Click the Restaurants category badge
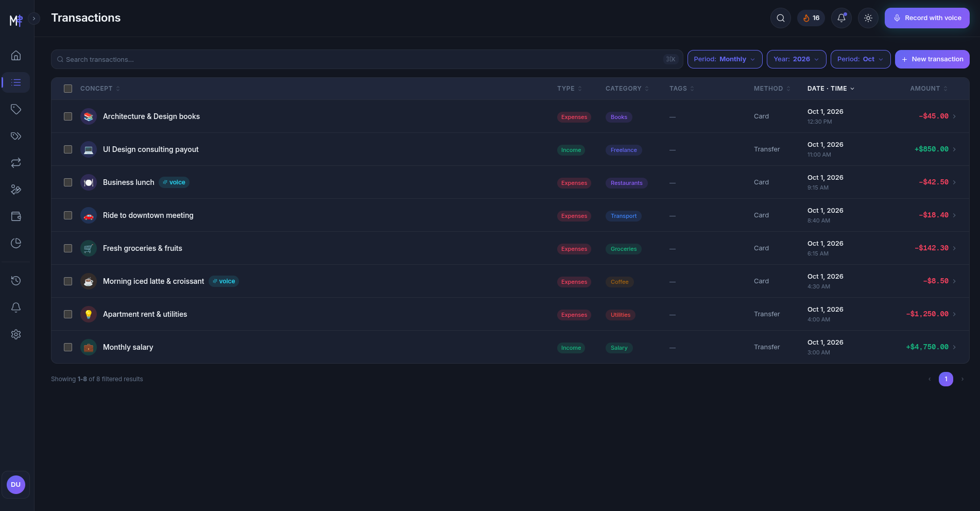The height and width of the screenshot is (511, 980). click(x=626, y=183)
